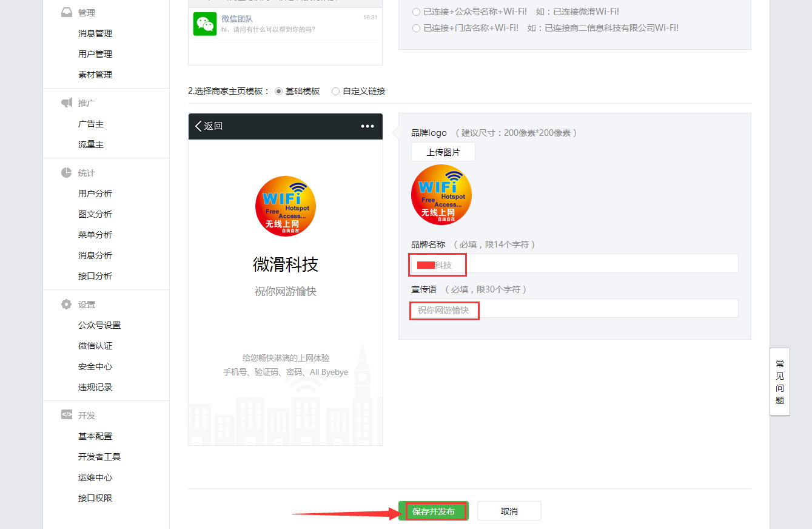
Task: Click the 管理 inbox icon in sidebar
Action: coord(67,12)
